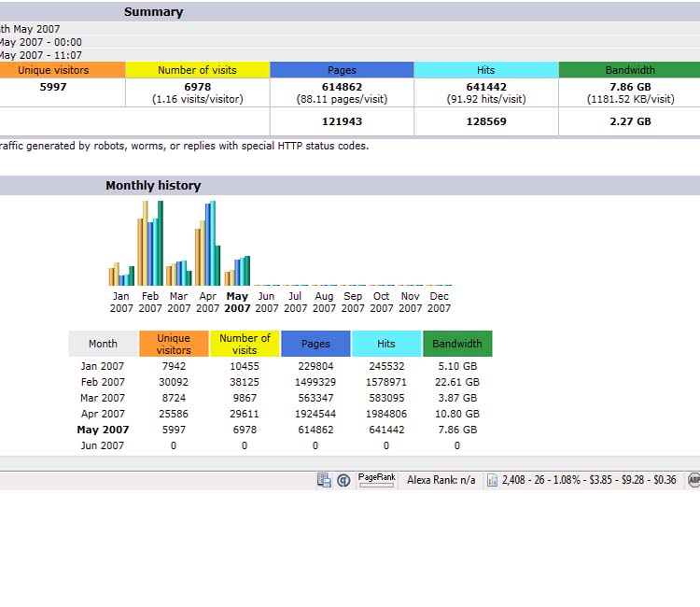The width and height of the screenshot is (700, 607).
Task: Click the blue Pages summary header
Action: (342, 70)
